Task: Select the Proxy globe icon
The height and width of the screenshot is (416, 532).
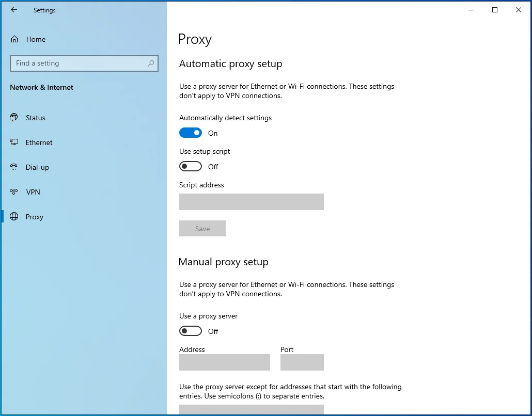Action: coord(14,217)
